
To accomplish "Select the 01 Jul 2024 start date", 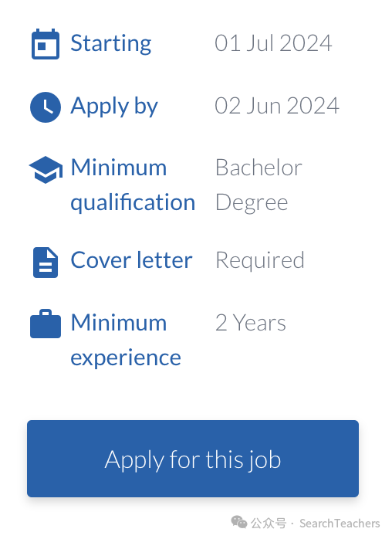I will click(273, 43).
